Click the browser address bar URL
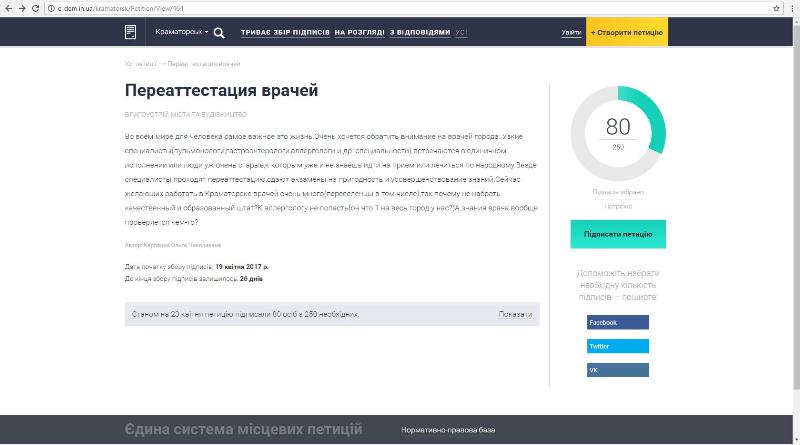Image resolution: width=800 pixels, height=445 pixels. tap(121, 8)
